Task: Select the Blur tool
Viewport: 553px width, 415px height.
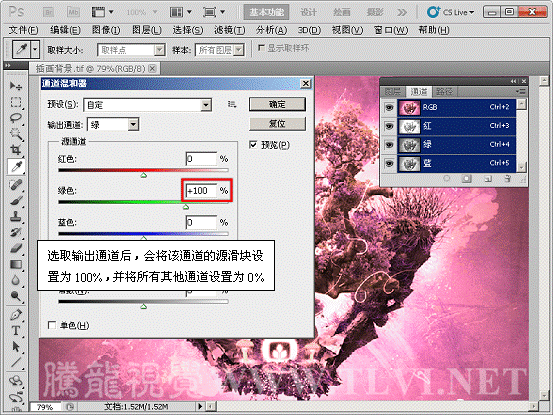Action: (16, 280)
